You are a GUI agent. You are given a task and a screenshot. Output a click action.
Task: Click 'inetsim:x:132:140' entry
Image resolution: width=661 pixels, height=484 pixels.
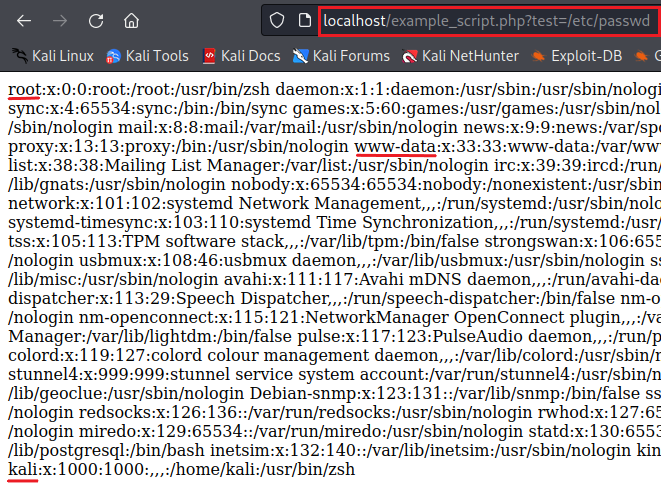(283, 450)
